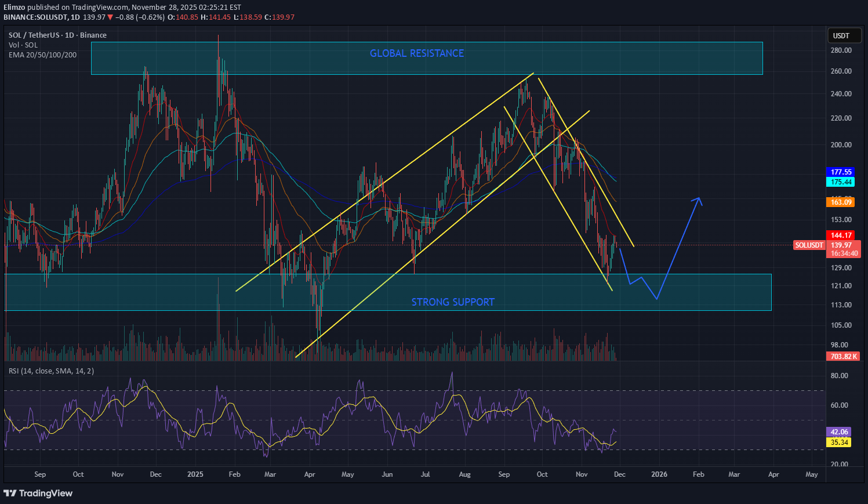Click the blue projection arrow head
Image resolution: width=868 pixels, height=504 pixels.
pos(699,201)
